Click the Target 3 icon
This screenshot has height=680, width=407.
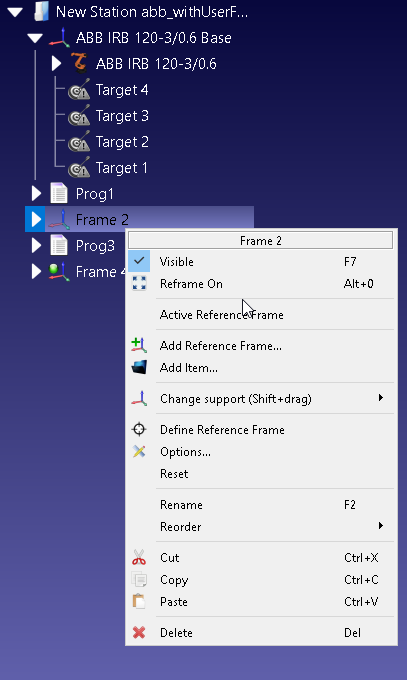pos(79,115)
